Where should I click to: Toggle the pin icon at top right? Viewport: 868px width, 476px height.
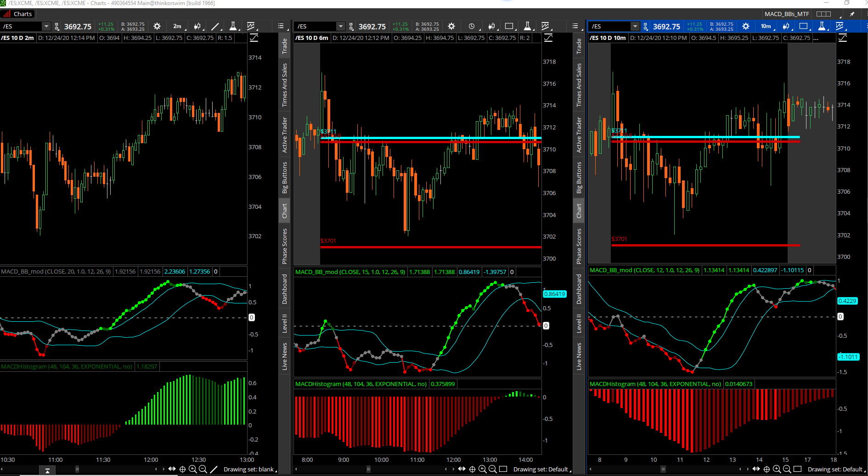click(x=852, y=14)
